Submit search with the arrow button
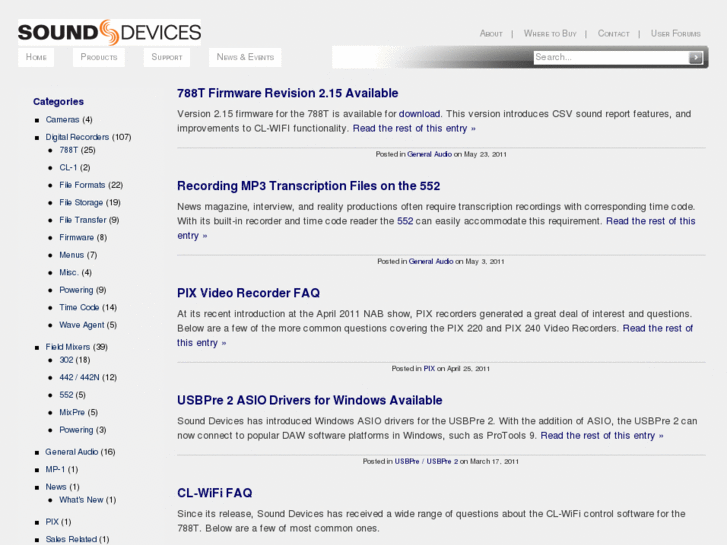 click(x=695, y=58)
